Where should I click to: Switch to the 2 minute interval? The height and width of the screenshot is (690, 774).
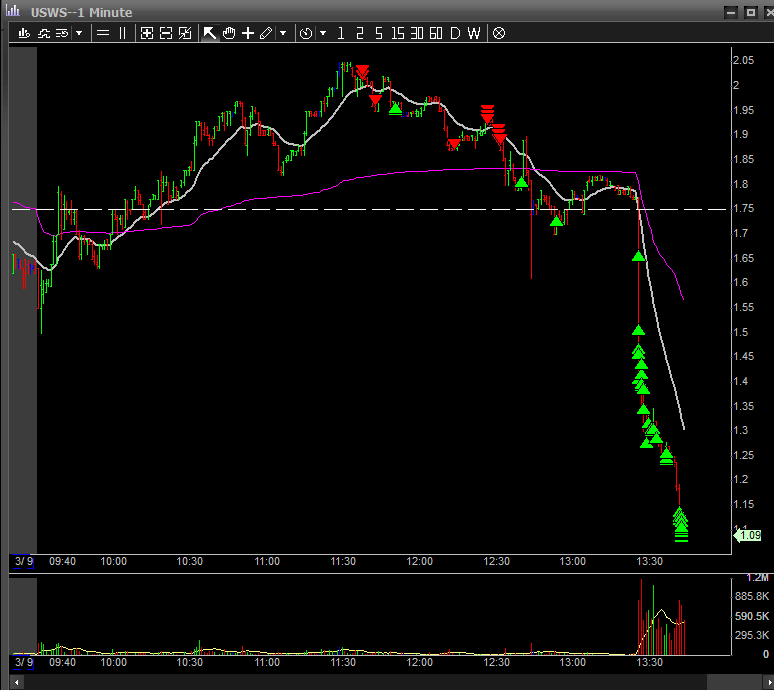pos(359,33)
